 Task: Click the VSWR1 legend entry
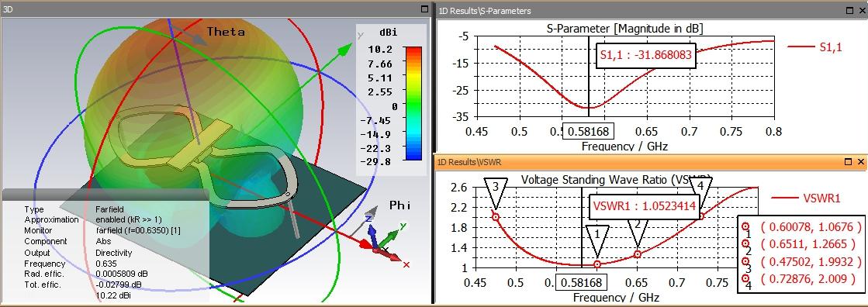pos(806,198)
